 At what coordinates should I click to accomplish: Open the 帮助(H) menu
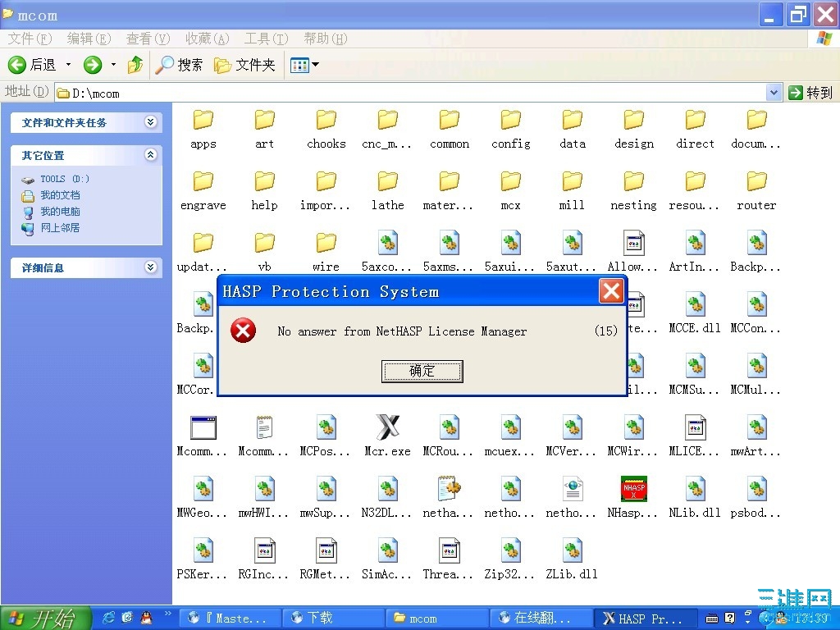click(x=326, y=39)
